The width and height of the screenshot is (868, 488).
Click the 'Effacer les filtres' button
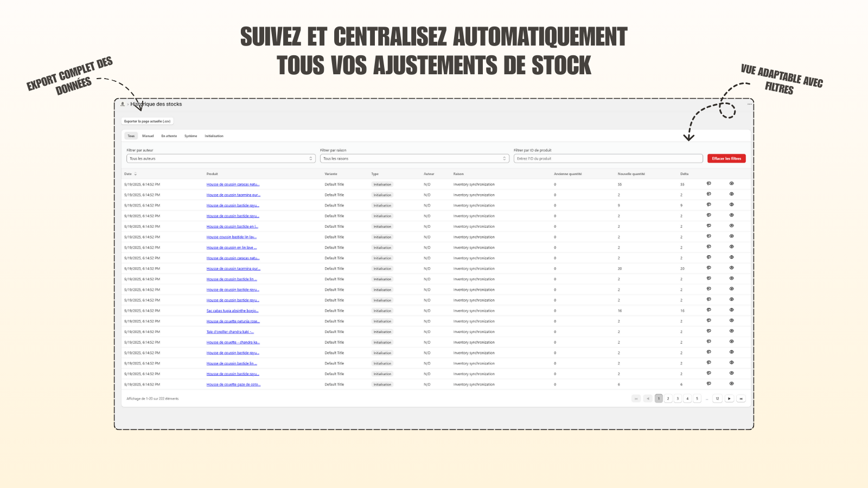(726, 158)
